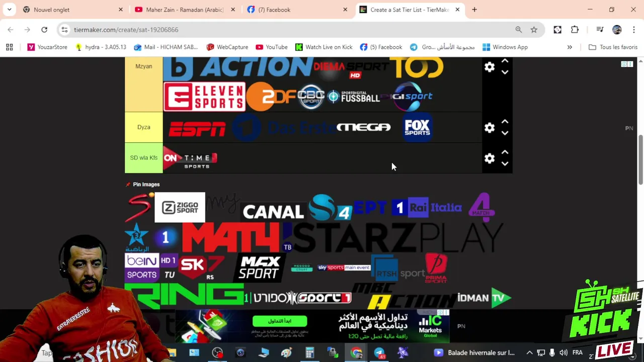Click the Mzyan tier label
This screenshot has width=644, height=362.
click(x=144, y=84)
